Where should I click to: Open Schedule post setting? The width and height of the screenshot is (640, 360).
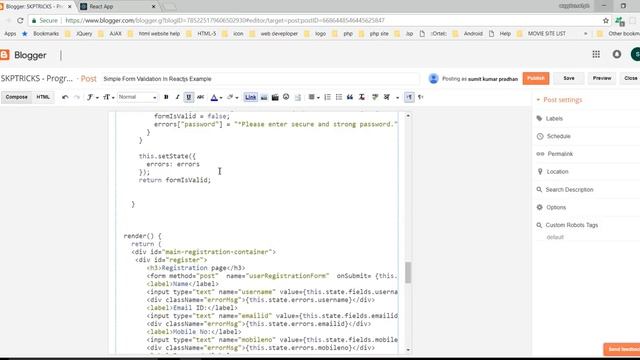pos(553,136)
